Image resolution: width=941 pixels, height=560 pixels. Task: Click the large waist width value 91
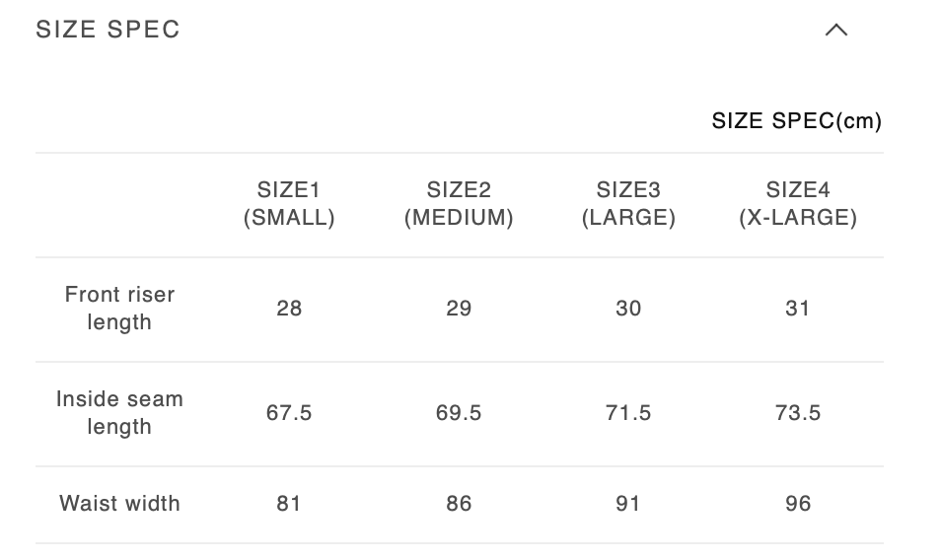coord(628,504)
